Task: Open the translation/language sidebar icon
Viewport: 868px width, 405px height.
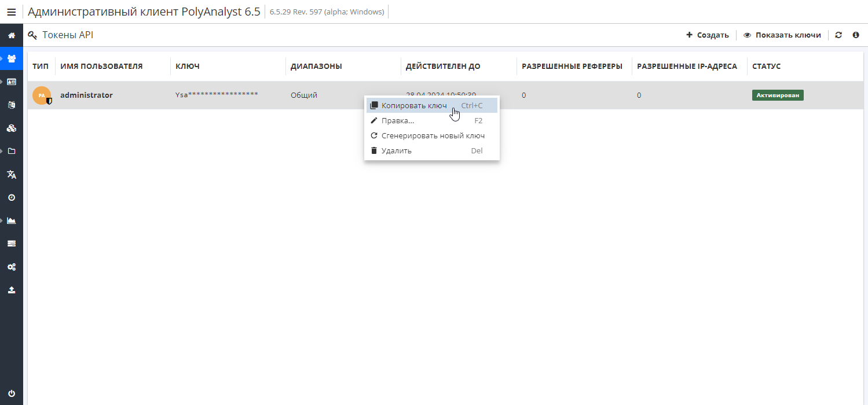Action: [12, 174]
